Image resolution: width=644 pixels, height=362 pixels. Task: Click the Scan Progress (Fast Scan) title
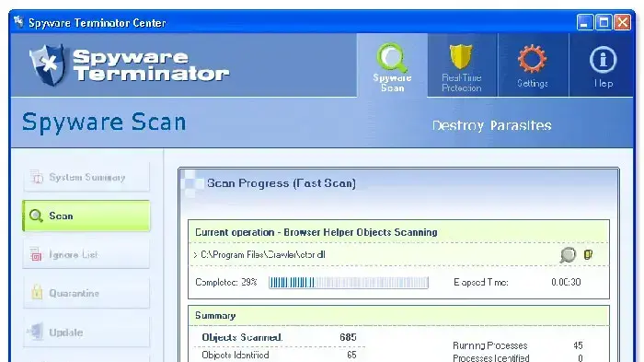click(282, 183)
